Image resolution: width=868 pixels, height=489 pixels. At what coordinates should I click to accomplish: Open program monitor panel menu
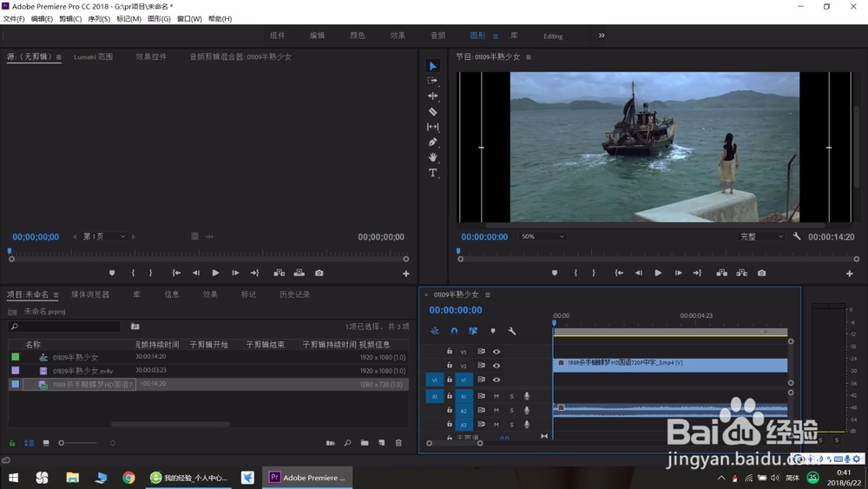[x=528, y=57]
